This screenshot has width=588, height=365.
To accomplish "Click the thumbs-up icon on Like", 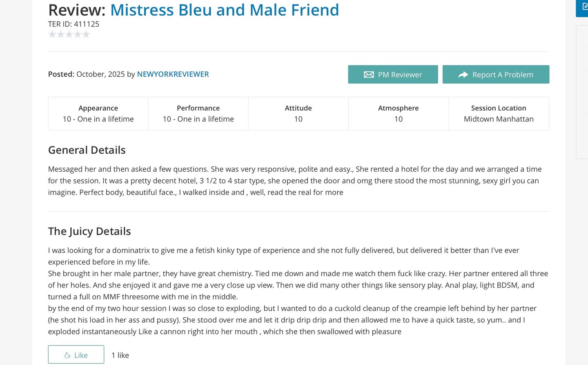I will (x=67, y=355).
